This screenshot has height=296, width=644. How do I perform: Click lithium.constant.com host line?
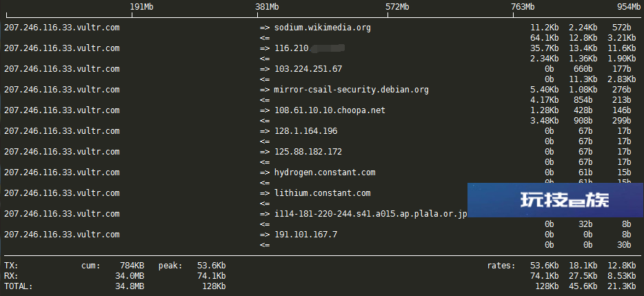[323, 193]
